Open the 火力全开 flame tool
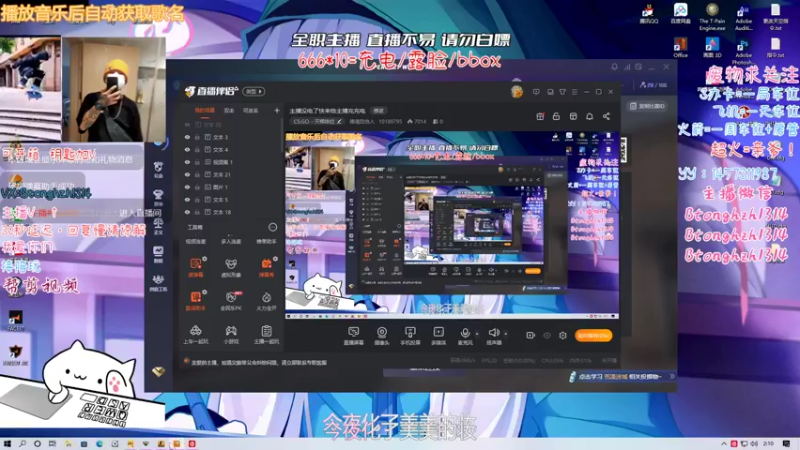 click(x=266, y=301)
